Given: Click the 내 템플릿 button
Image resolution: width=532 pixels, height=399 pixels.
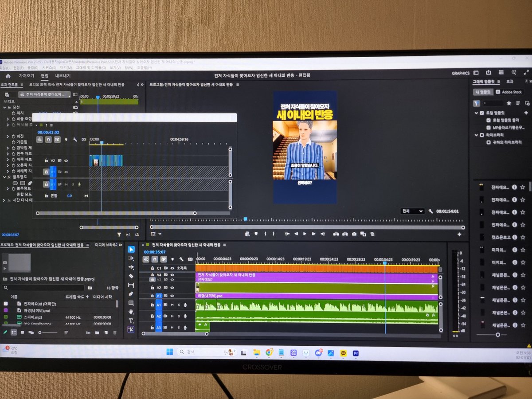Looking at the screenshot, I should coord(483,92).
